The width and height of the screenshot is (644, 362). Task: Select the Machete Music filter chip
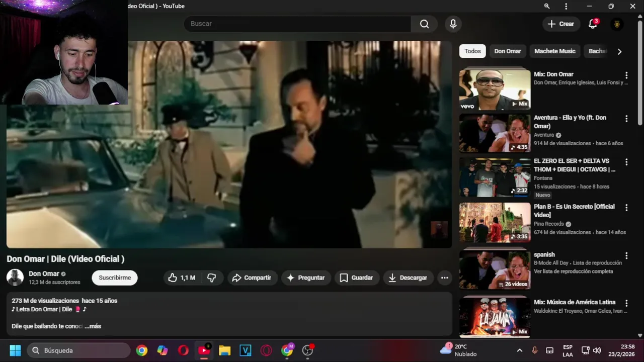click(554, 51)
